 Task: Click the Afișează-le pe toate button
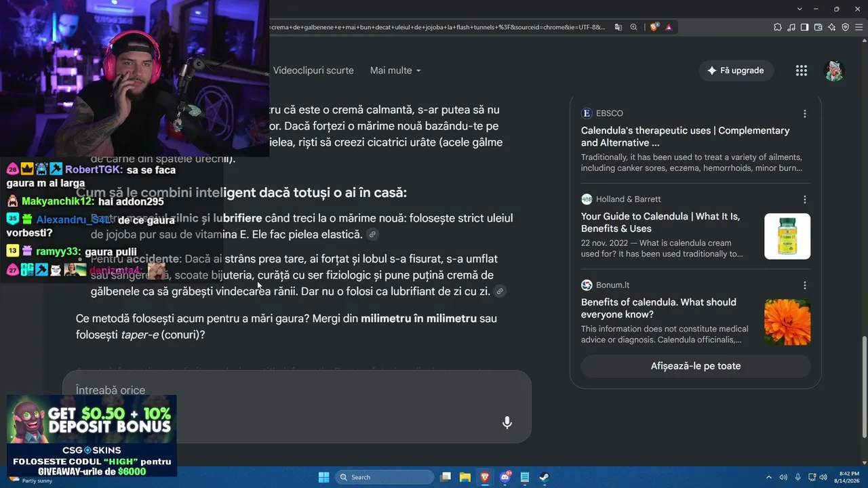coord(696,366)
